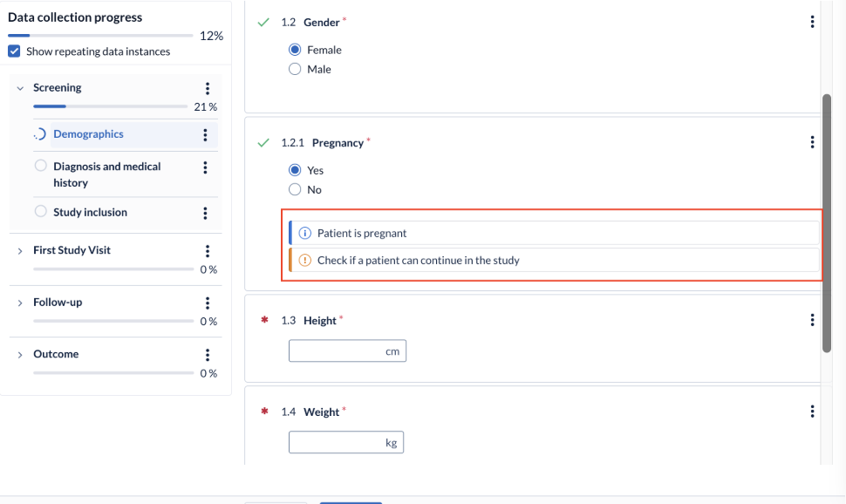The height and width of the screenshot is (504, 846).
Task: Open options for Diagnosis and medical history
Action: click(x=205, y=167)
